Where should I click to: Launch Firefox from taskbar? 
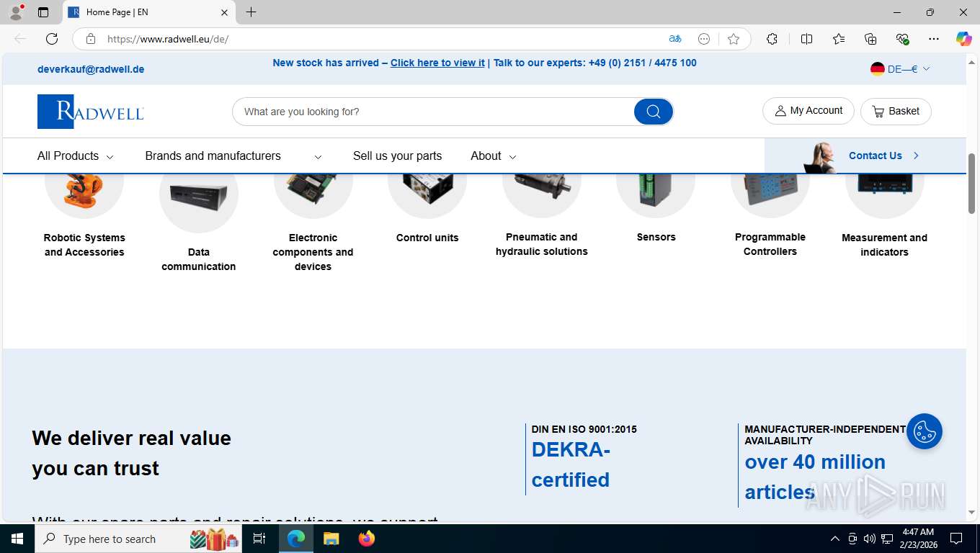pos(367,539)
